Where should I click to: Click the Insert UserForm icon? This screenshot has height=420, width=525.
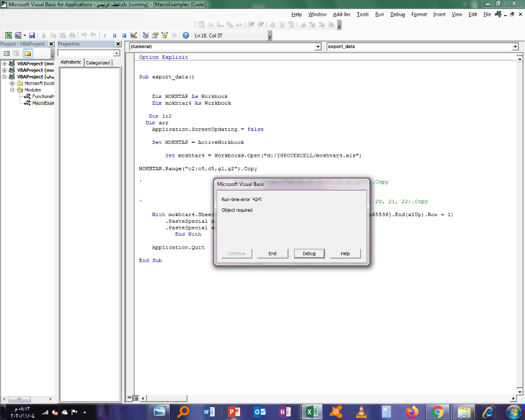click(x=18, y=35)
